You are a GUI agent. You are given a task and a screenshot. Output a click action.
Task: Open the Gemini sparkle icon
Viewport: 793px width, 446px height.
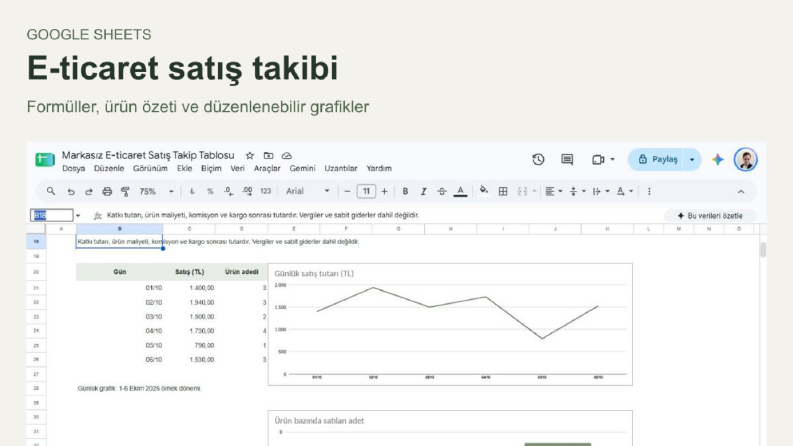click(x=718, y=159)
